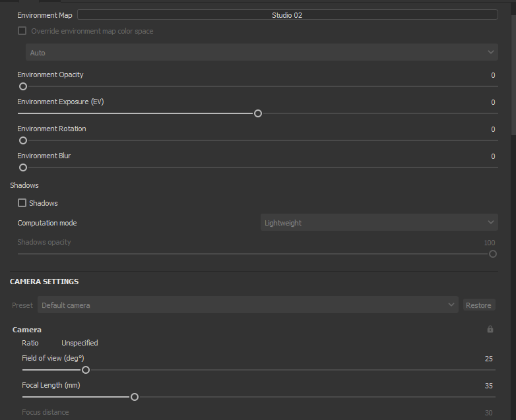Click the Shadows opacity slider handle

492,254
